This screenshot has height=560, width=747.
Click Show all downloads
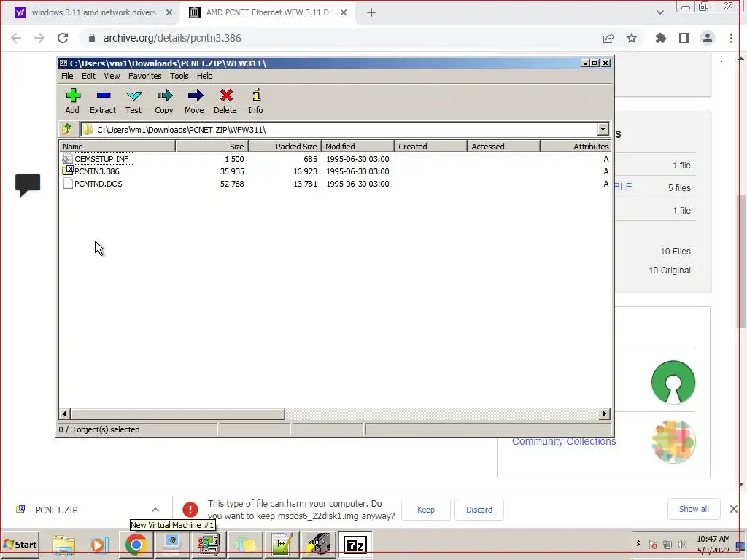[x=694, y=509]
